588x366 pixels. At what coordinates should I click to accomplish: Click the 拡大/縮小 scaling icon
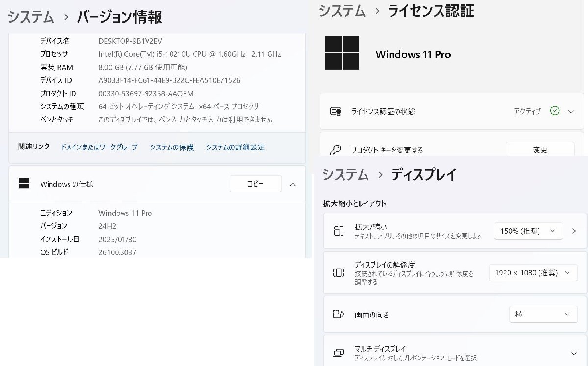coord(339,230)
